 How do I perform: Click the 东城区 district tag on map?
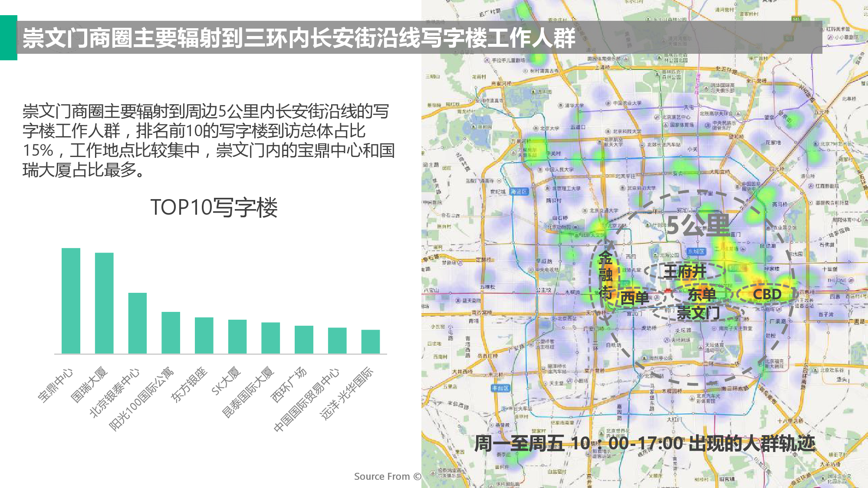(697, 251)
